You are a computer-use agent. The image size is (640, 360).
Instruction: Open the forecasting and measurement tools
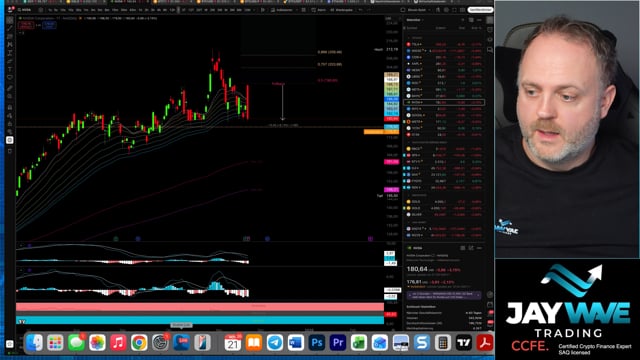(10, 53)
